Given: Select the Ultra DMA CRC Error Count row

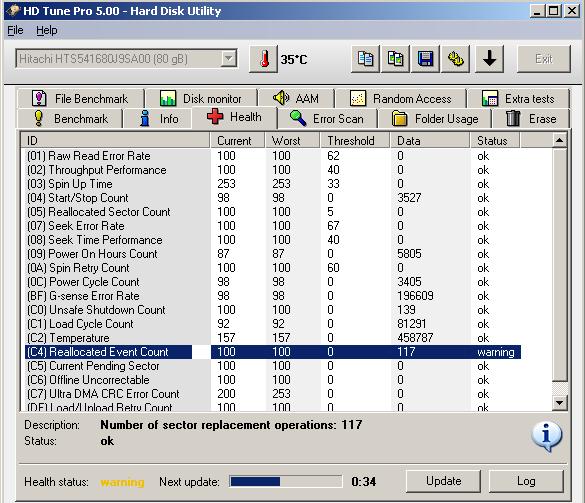Looking at the screenshot, I should [x=272, y=394].
